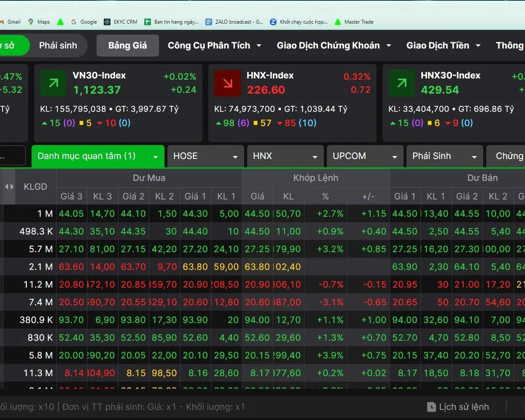Click the Dư Mua column group header
This screenshot has height=420, width=525.
[x=149, y=178]
